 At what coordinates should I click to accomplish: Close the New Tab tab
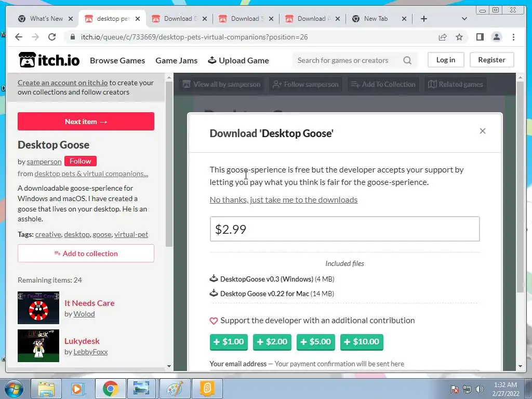tap(404, 19)
